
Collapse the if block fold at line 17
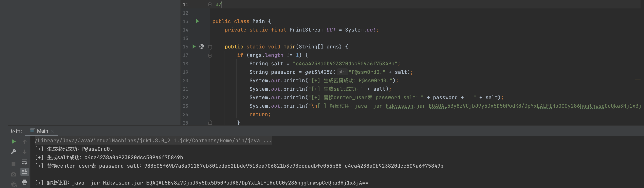(x=210, y=55)
